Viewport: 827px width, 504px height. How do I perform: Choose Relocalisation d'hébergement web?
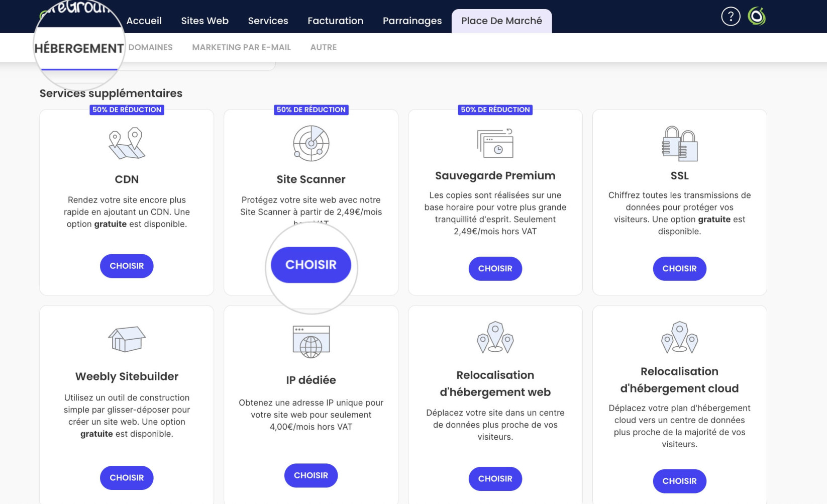coord(495,479)
